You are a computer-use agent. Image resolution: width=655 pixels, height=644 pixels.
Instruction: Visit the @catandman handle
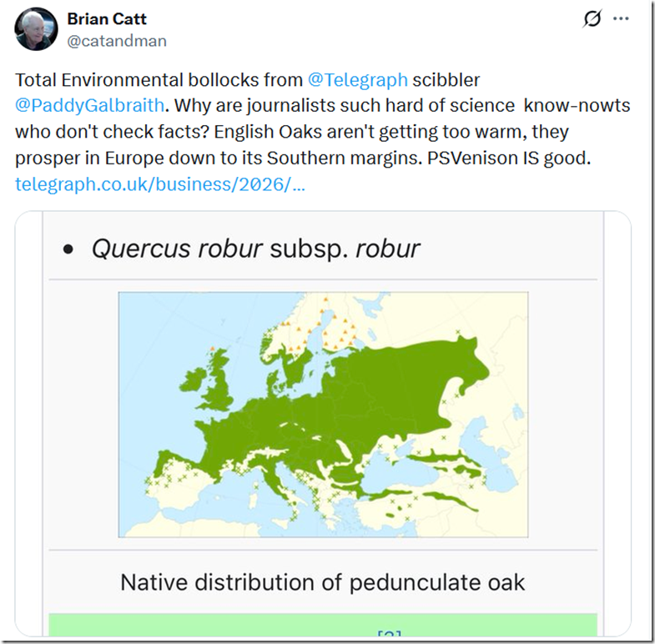coord(117,41)
